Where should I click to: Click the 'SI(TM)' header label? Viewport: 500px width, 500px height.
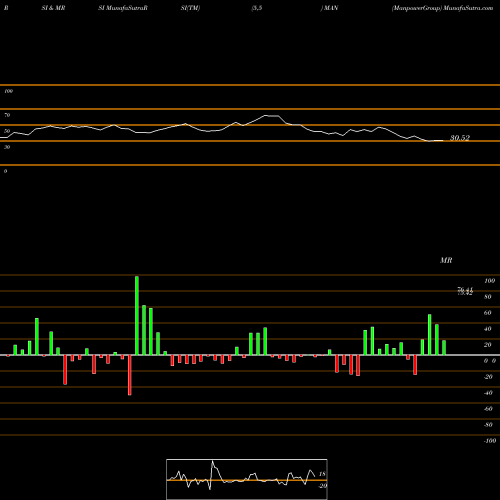[190, 8]
